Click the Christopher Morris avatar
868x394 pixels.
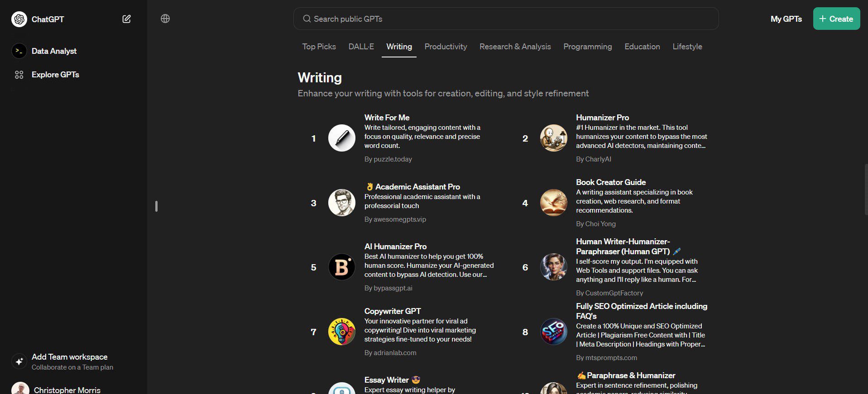coord(20,389)
